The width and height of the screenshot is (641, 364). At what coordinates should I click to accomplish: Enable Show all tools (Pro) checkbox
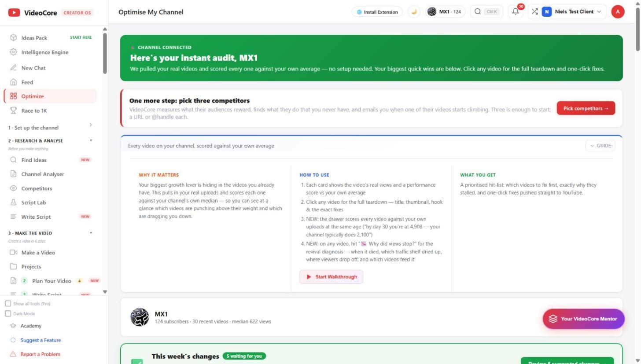[x=8, y=304]
